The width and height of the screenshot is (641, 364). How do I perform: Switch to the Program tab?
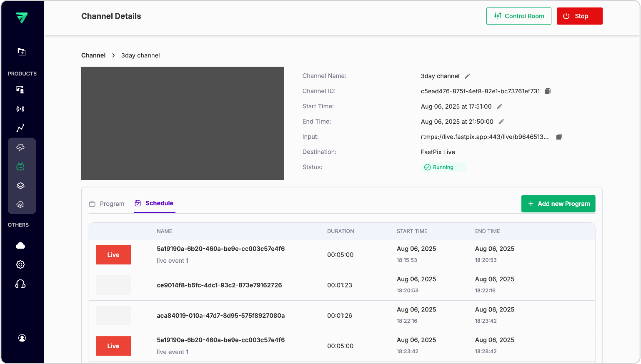(107, 204)
